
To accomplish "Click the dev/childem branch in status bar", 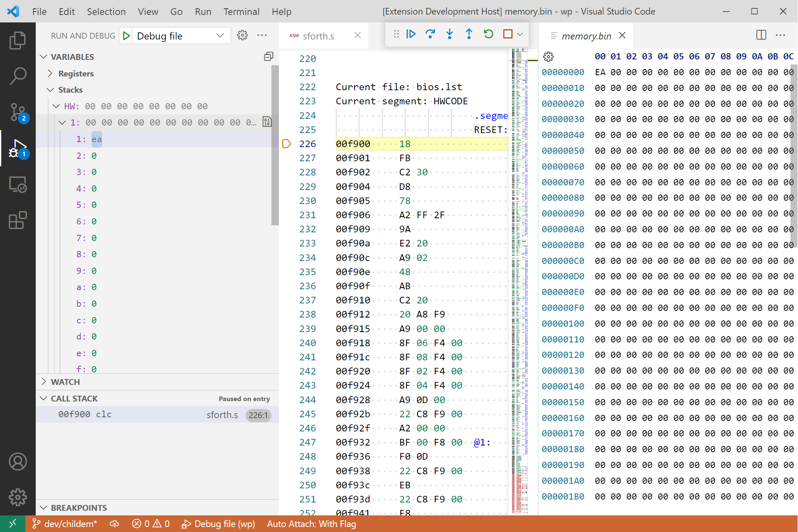I will (65, 524).
